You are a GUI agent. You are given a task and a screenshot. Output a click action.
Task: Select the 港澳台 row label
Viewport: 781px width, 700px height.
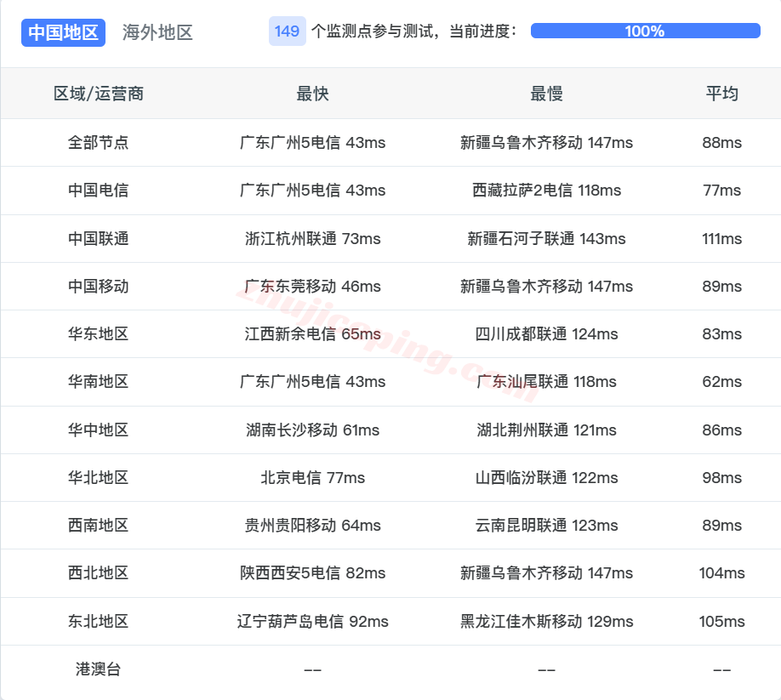(x=98, y=669)
